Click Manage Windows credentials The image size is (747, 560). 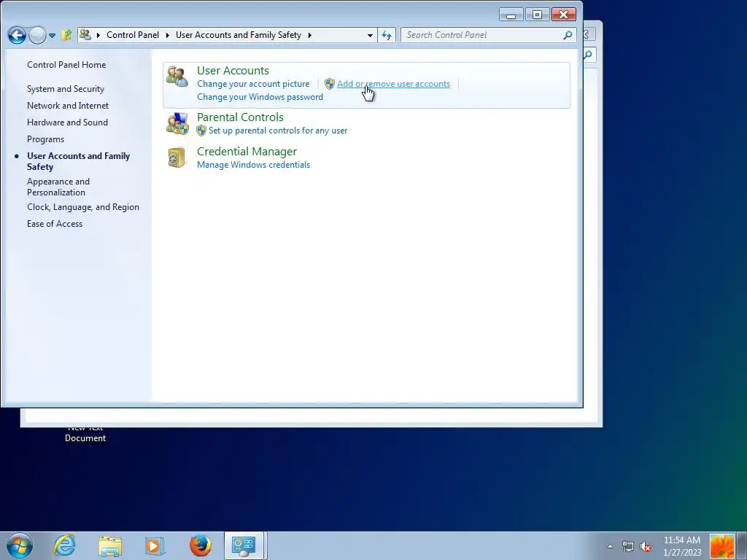[253, 165]
